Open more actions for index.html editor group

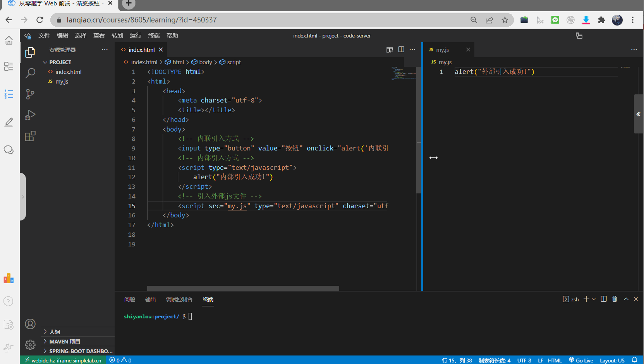412,50
